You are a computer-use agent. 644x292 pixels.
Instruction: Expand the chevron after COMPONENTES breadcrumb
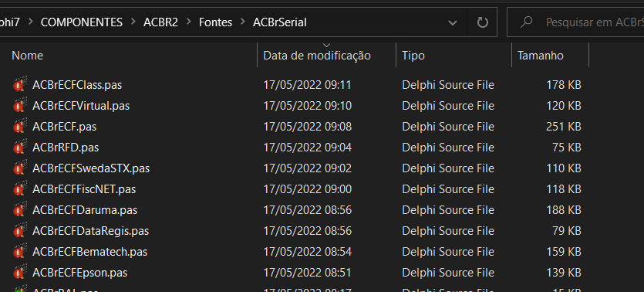pyautogui.click(x=133, y=22)
